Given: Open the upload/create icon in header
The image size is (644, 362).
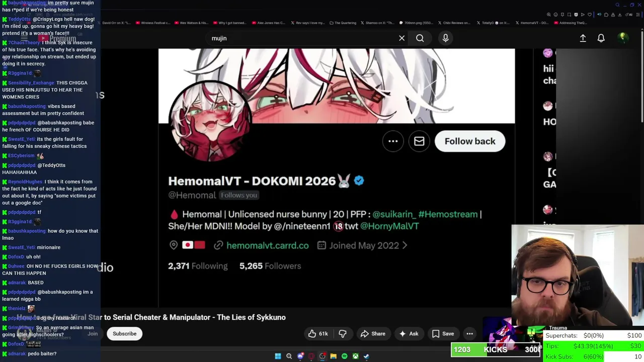Looking at the screenshot, I should (x=583, y=38).
